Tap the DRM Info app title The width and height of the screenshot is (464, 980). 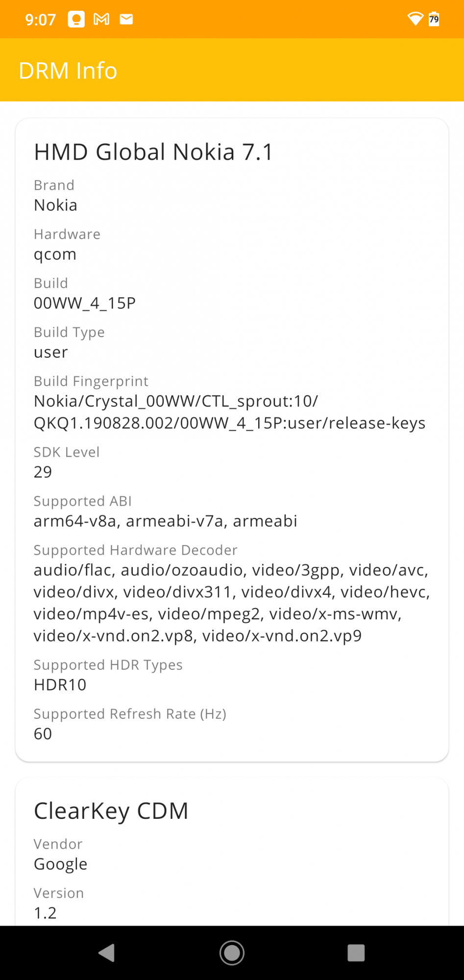[68, 71]
